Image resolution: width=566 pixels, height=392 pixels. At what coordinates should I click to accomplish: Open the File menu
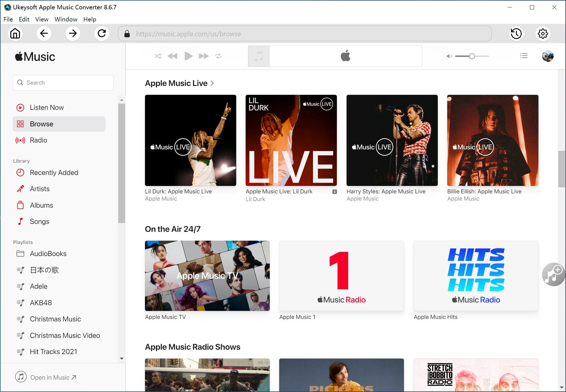(x=8, y=19)
